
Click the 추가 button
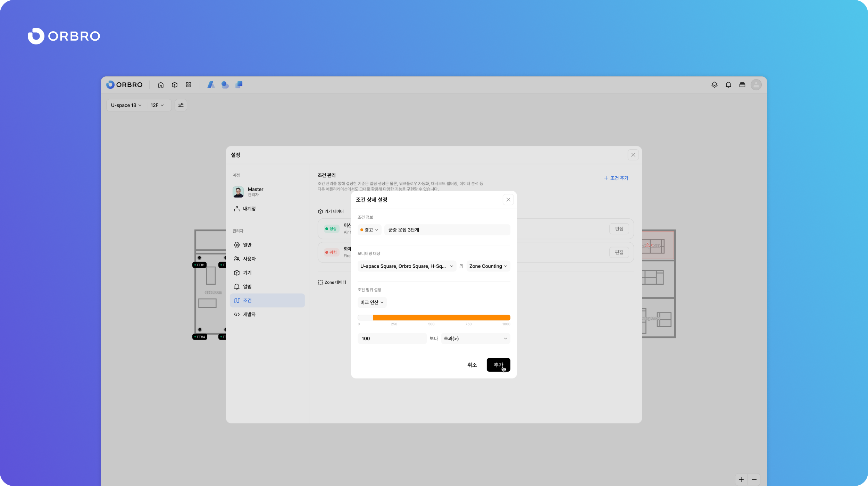[498, 365]
